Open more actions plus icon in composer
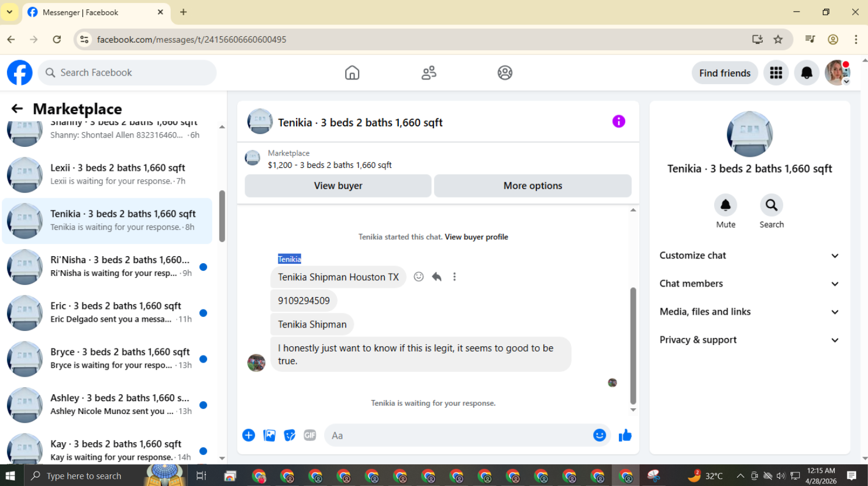The width and height of the screenshot is (868, 486). (x=249, y=435)
